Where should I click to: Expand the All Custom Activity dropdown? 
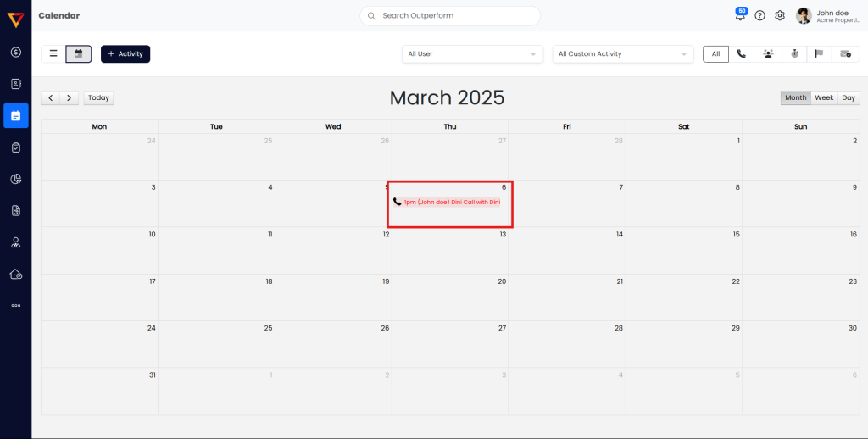(623, 53)
